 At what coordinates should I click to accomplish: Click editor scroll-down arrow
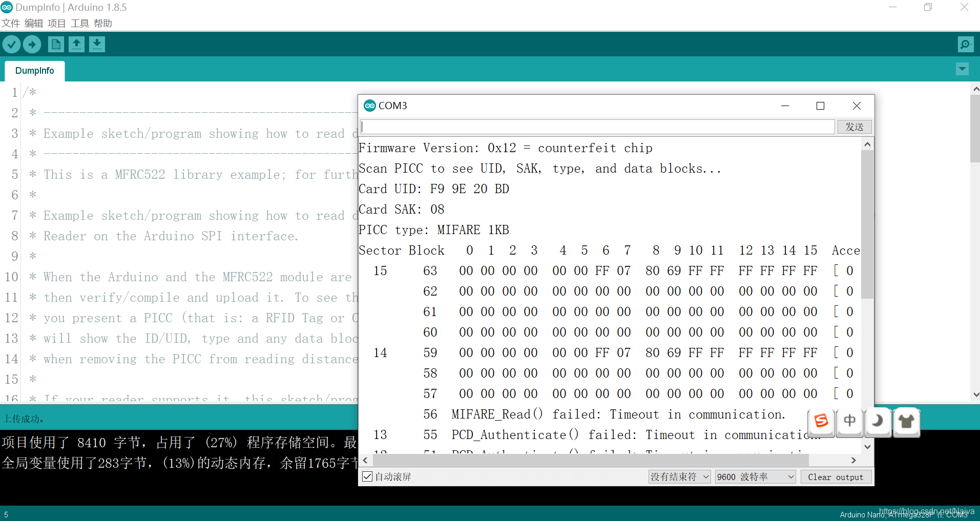click(975, 394)
